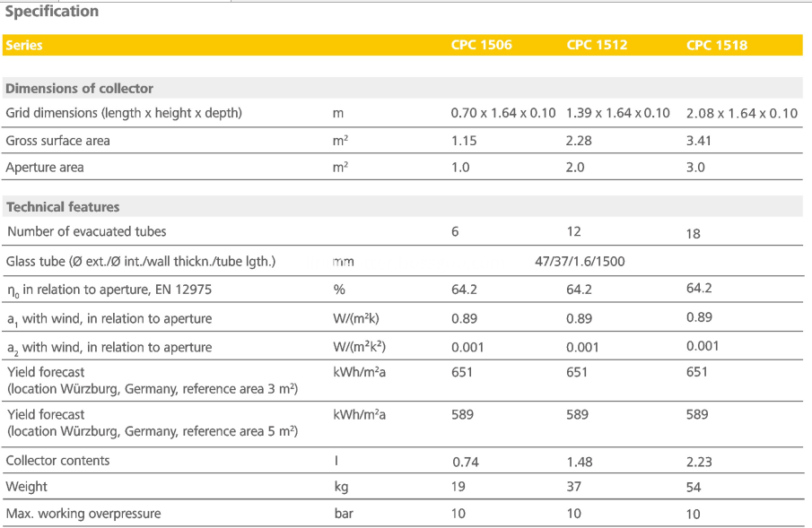Select weight value '37'
The image size is (812, 528).
pos(574,487)
